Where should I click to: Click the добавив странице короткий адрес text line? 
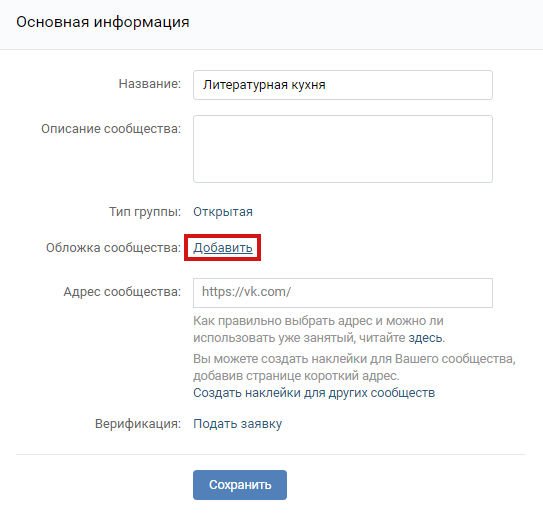(x=296, y=376)
